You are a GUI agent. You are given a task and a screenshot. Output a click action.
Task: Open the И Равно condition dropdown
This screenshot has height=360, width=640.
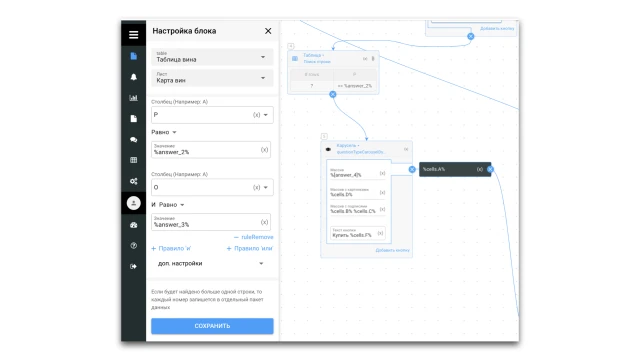coord(172,204)
